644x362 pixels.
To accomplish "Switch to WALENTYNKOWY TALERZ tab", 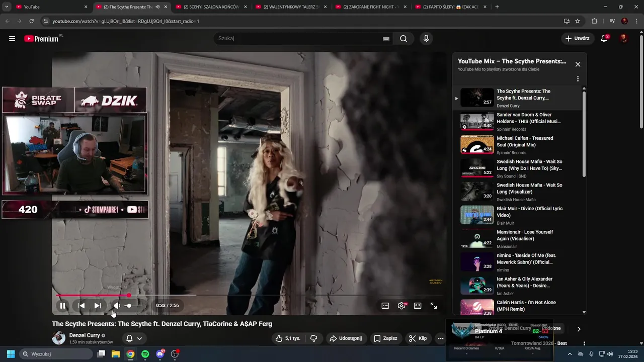I will tap(291, 7).
